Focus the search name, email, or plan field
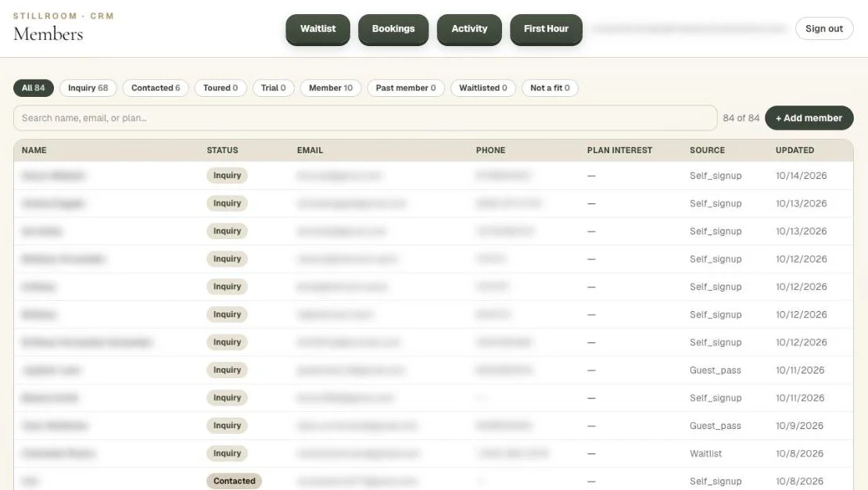 [x=365, y=118]
